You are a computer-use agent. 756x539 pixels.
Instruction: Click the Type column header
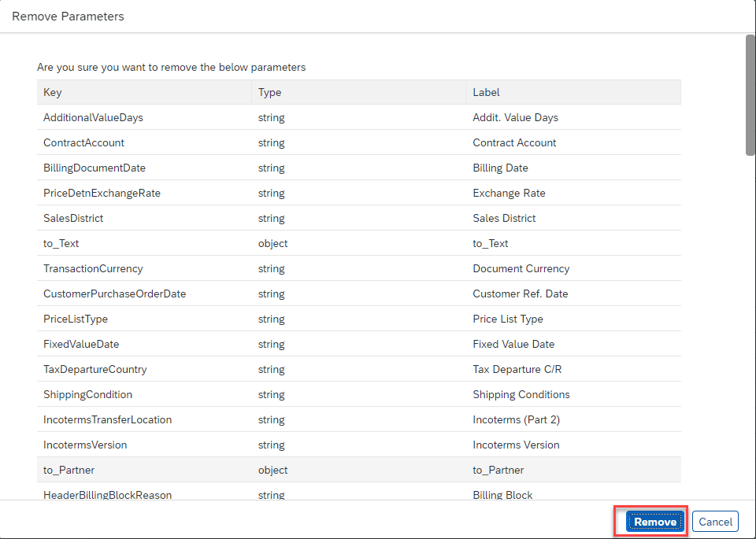tap(269, 92)
